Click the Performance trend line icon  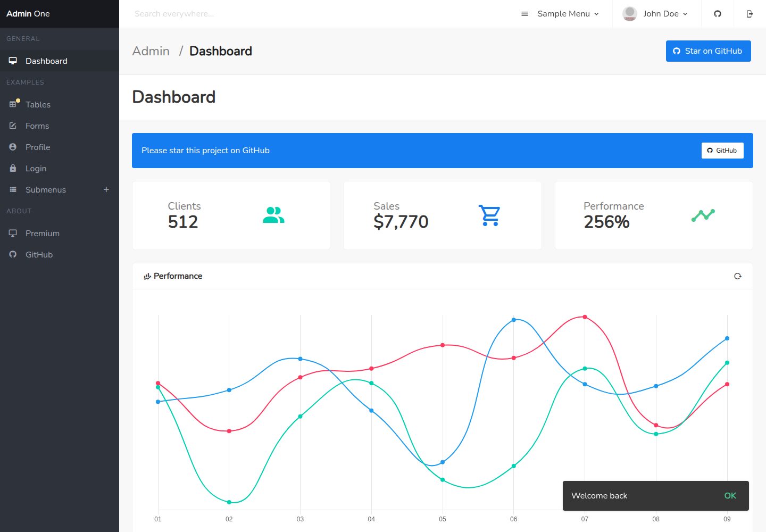coord(703,215)
